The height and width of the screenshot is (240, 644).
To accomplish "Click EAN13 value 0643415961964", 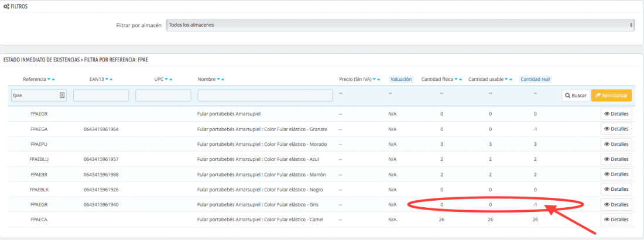I will point(101,129).
